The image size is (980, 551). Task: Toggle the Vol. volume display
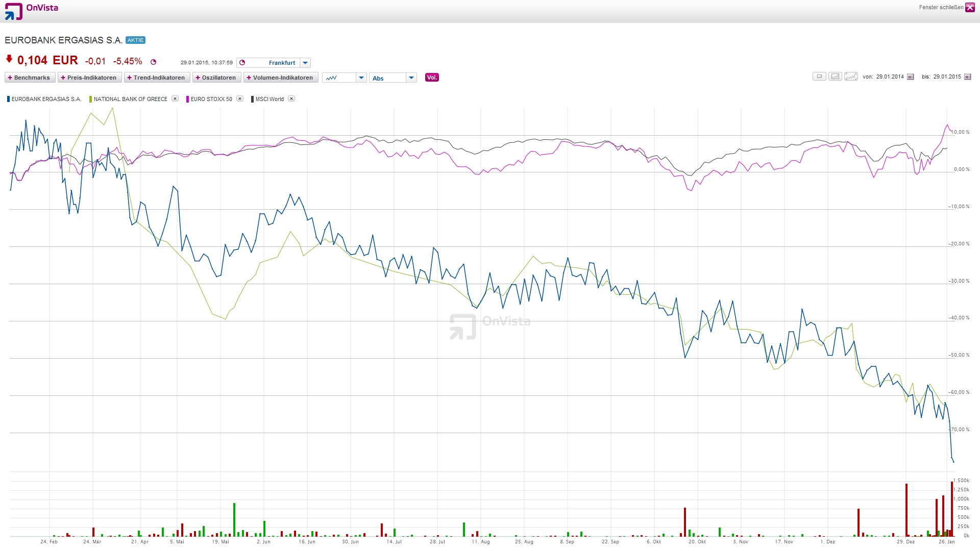point(432,78)
